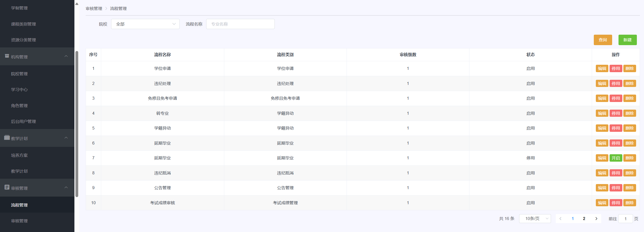Click the green 新建 button

(x=627, y=40)
